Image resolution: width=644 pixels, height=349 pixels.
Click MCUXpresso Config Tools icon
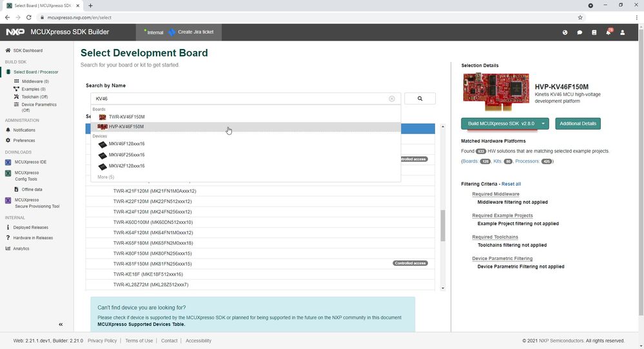pos(8,174)
